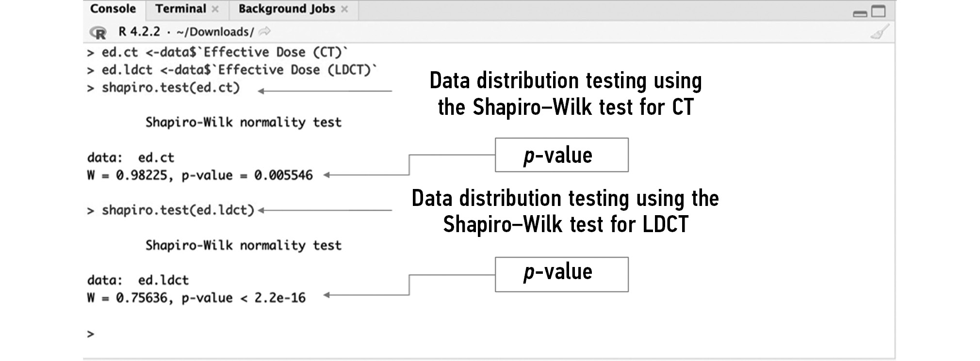
Task: Maximize the console pane
Action: 879,11
